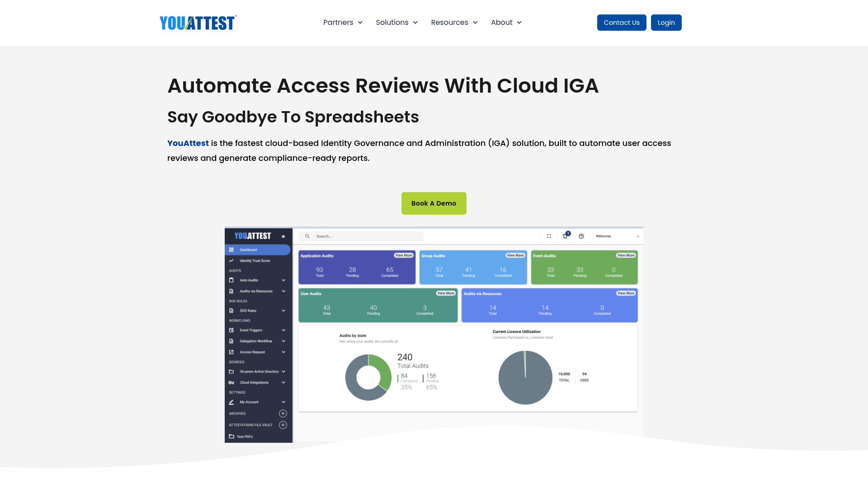Viewport: 868px width, 488px height.
Task: Open the notifications bell icon
Action: tap(565, 236)
